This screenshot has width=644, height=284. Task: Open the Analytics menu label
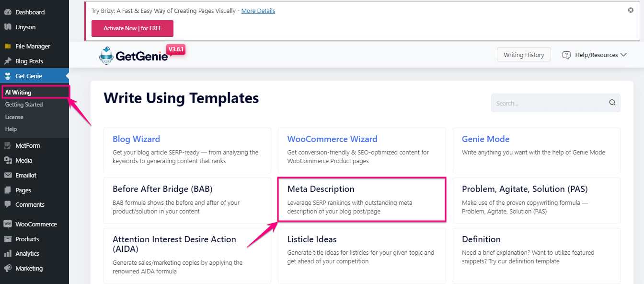(x=27, y=254)
